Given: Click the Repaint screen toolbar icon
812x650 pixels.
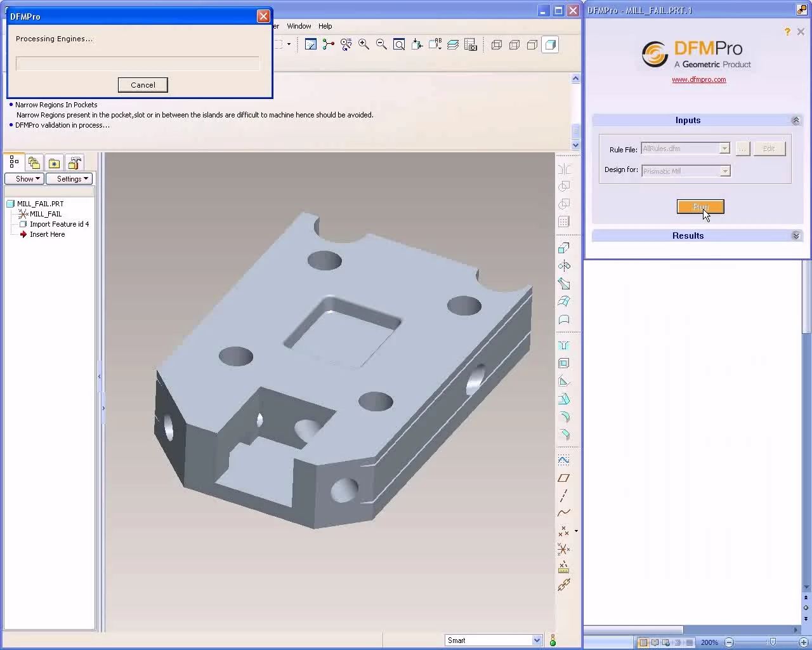Looking at the screenshot, I should 311,44.
